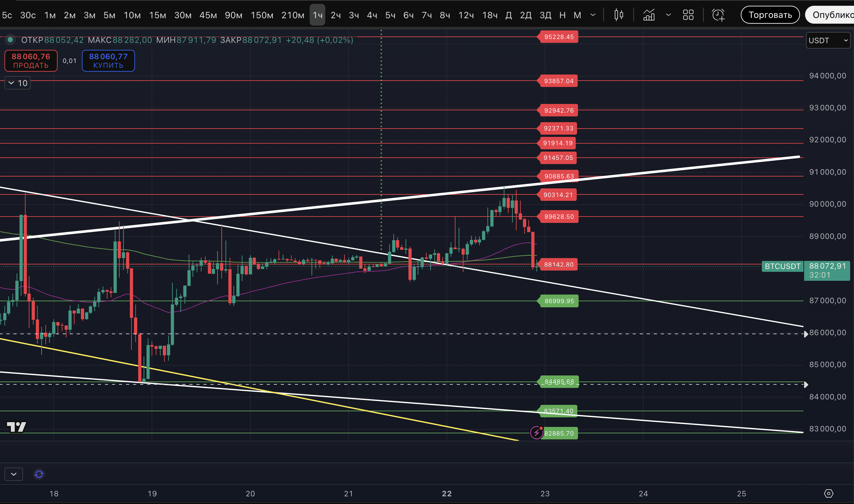854x504 pixels.
Task: Toggle the green market status dot
Action: (x=10, y=40)
